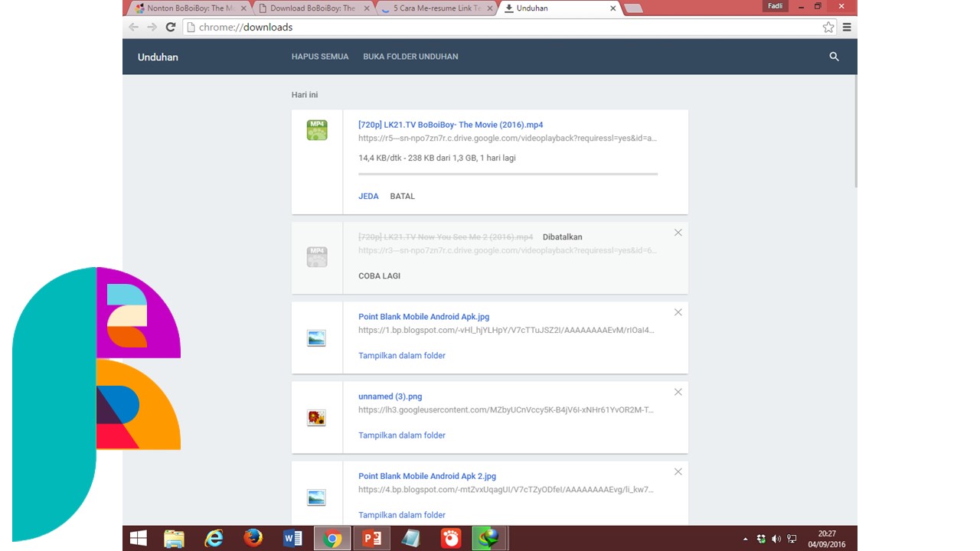Click the network icon in system tray

click(792, 539)
